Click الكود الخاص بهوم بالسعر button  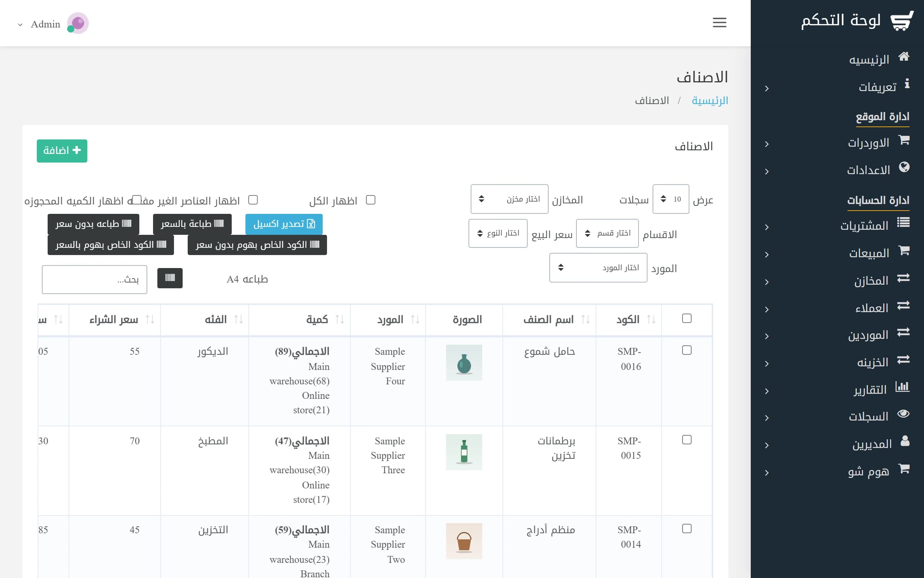(111, 245)
